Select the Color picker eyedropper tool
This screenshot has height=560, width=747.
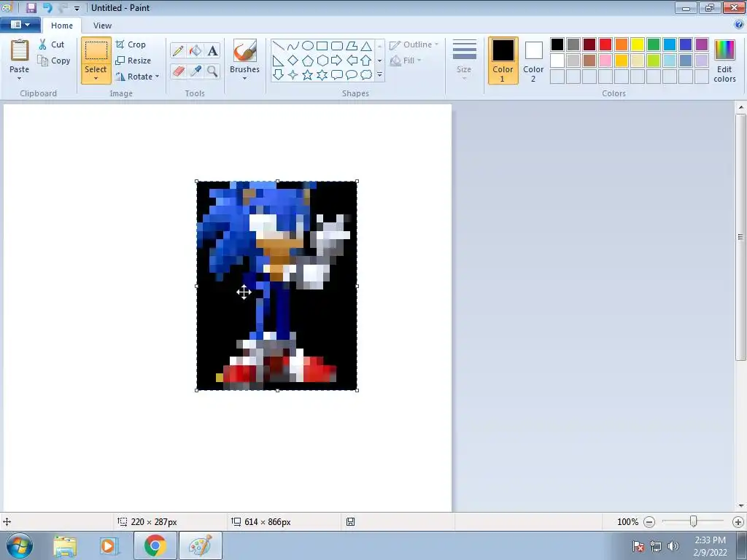pyautogui.click(x=196, y=71)
